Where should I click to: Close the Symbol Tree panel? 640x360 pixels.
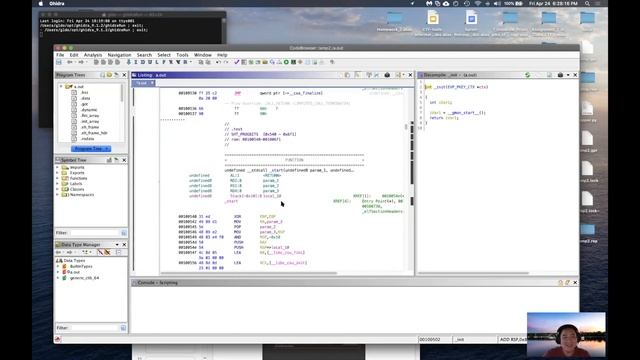(x=124, y=160)
